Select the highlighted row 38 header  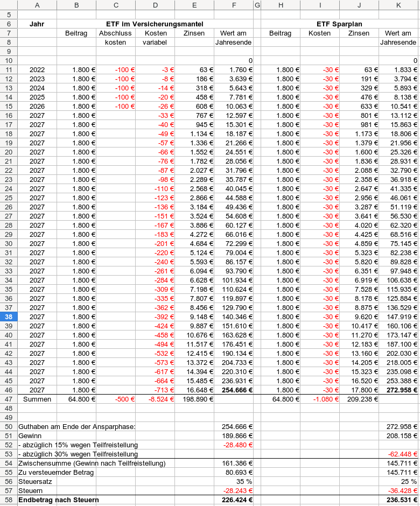[9, 317]
